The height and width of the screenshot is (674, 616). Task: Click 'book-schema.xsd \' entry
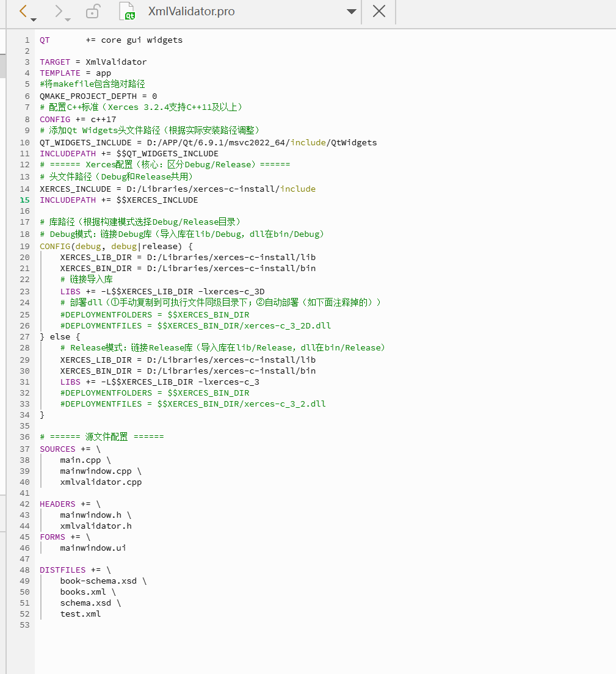tap(104, 581)
